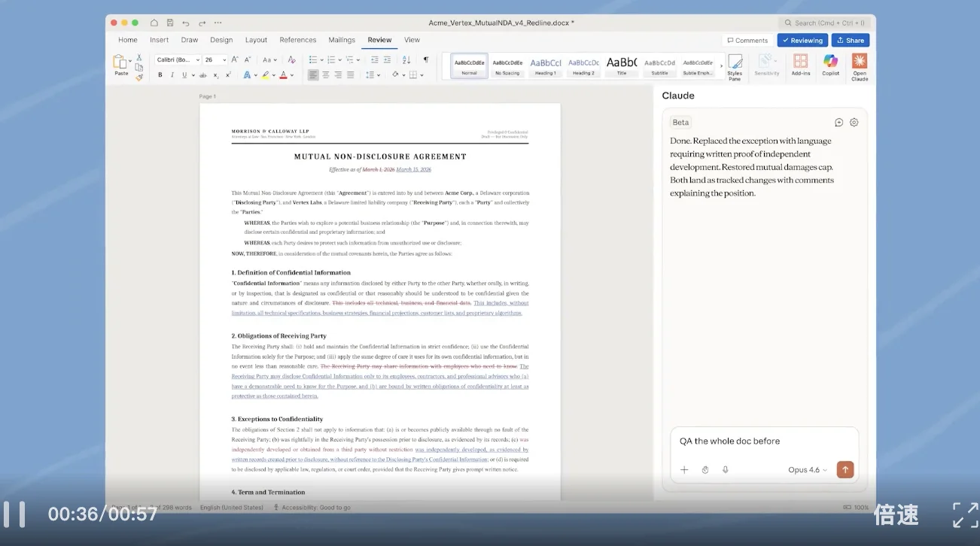The width and height of the screenshot is (980, 546).
Task: Expand the Opus 4.6 model selector
Action: (807, 470)
